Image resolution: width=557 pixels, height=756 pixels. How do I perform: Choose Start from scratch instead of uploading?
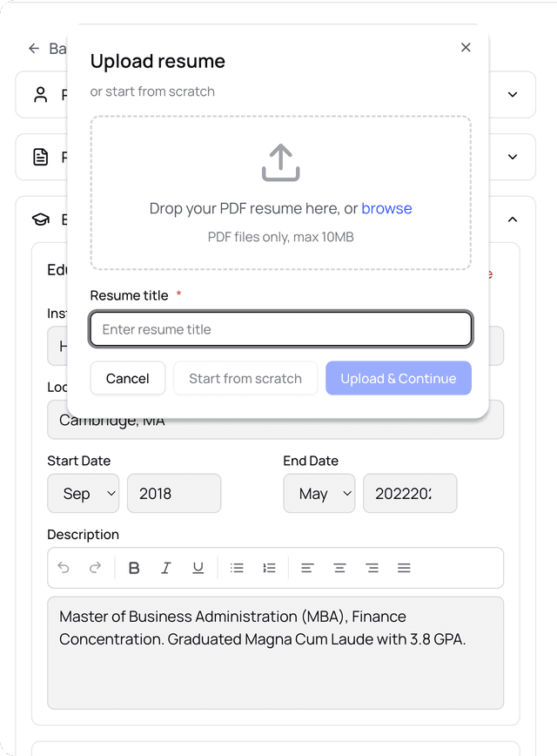tap(245, 378)
